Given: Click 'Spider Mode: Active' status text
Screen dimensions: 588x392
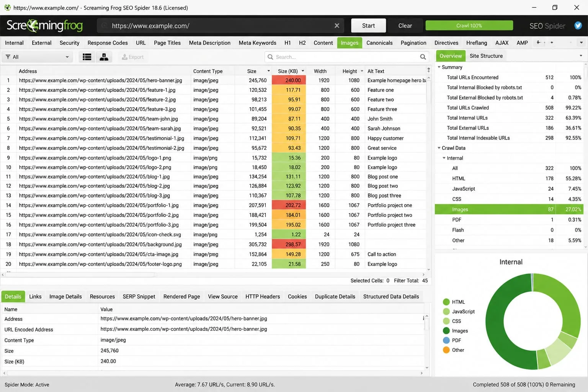Looking at the screenshot, I should click(x=27, y=385).
